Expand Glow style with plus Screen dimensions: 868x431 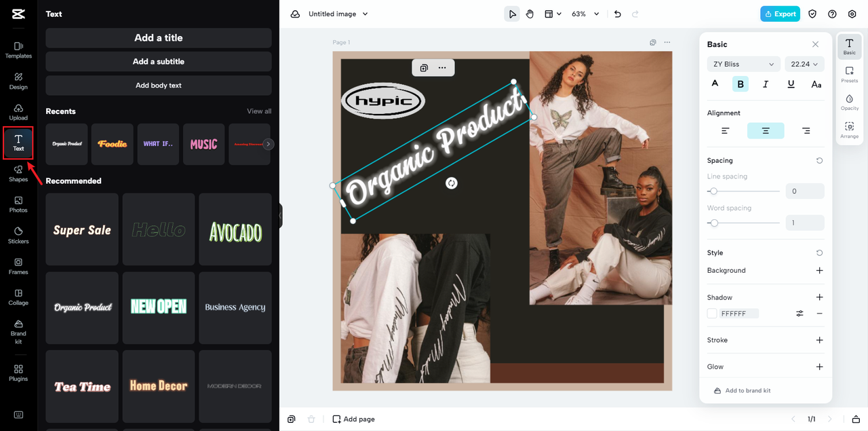819,367
